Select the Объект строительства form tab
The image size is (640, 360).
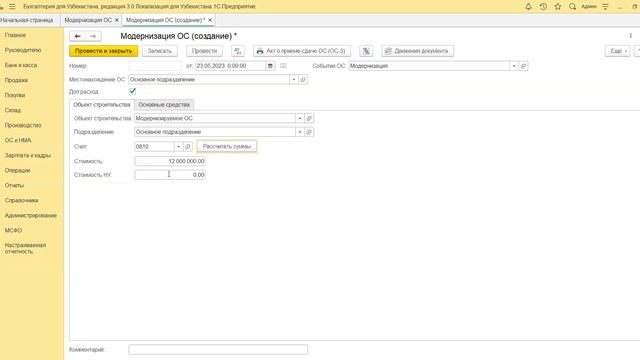point(102,105)
